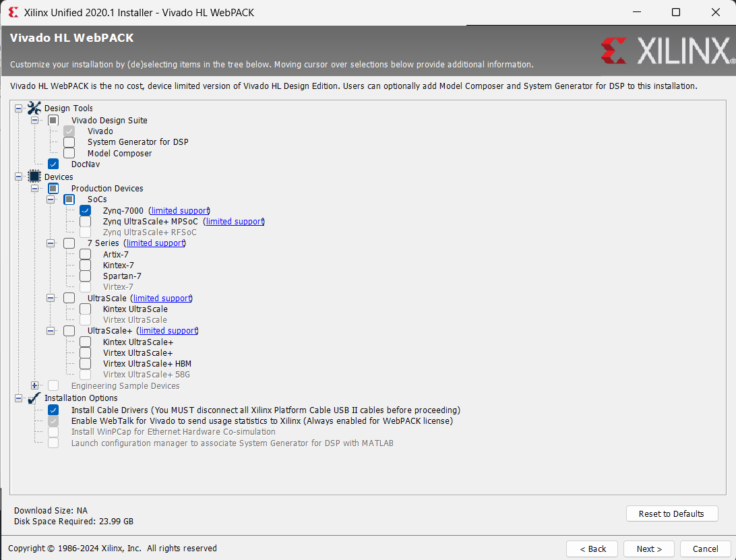Viewport: 736px width, 560px height.
Task: Enable System Generator for DSP checkbox
Action: tap(69, 142)
